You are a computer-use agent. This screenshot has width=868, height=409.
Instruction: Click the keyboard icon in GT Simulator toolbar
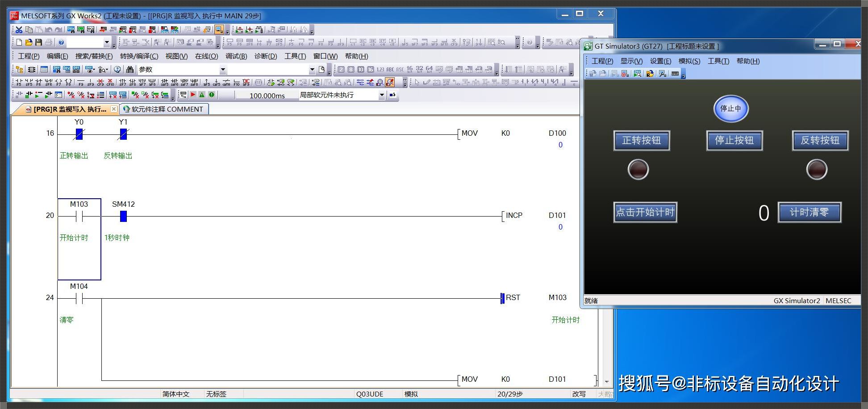(675, 73)
